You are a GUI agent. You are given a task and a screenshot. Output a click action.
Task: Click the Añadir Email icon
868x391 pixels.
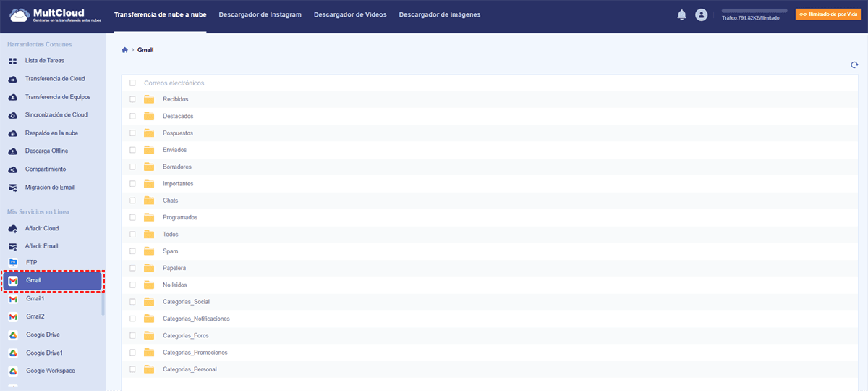tap(12, 247)
